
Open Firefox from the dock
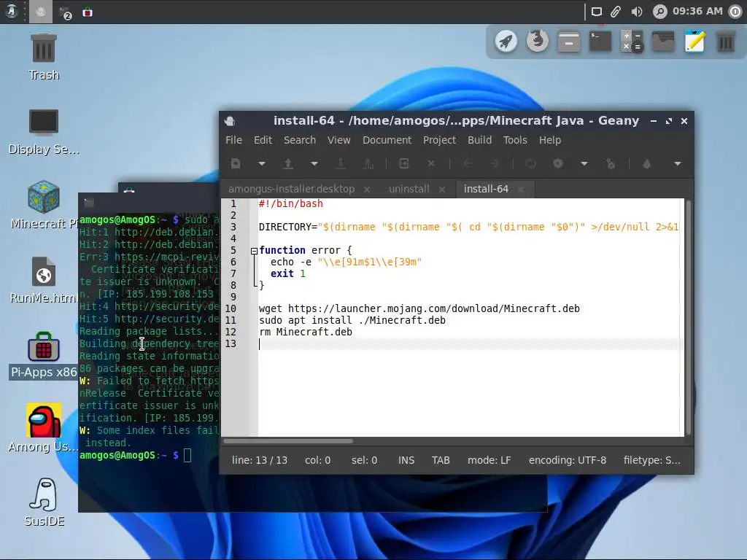538,42
